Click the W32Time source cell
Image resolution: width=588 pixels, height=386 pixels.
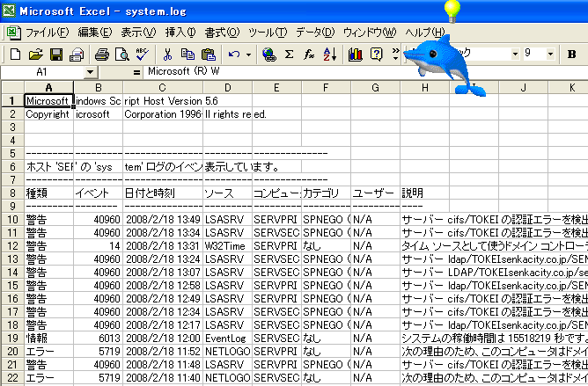pos(228,246)
